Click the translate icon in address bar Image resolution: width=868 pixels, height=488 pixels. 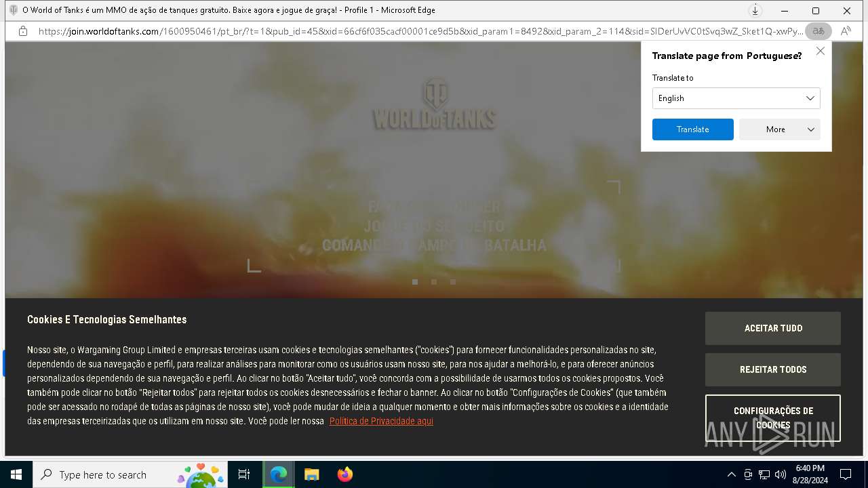tap(818, 31)
